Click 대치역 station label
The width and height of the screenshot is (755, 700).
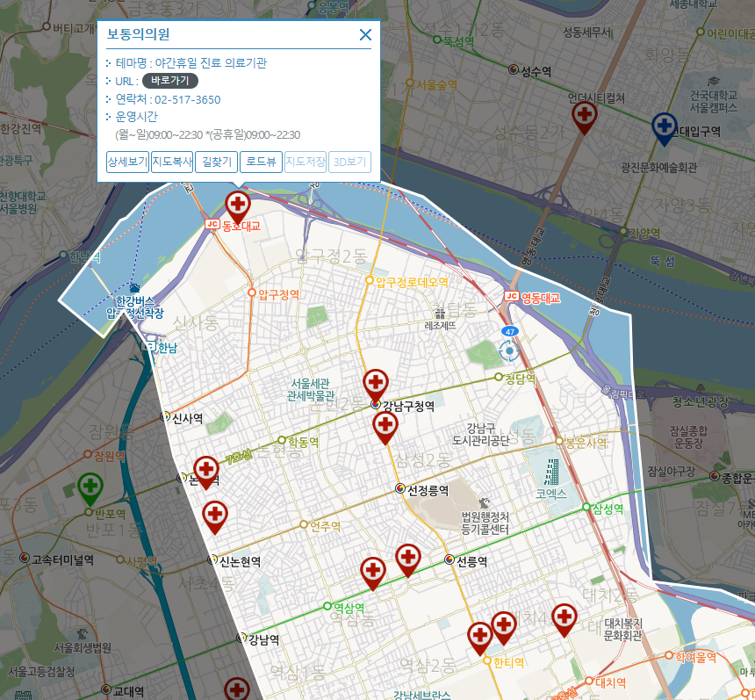(x=610, y=682)
